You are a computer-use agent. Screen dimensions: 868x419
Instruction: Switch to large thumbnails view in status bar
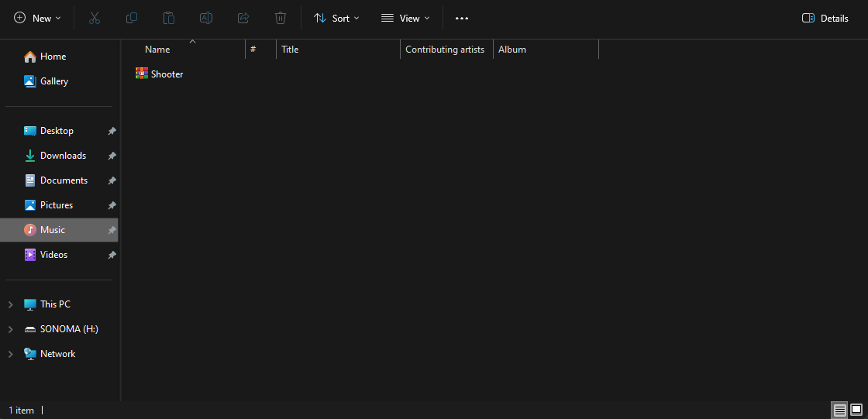tap(856, 410)
